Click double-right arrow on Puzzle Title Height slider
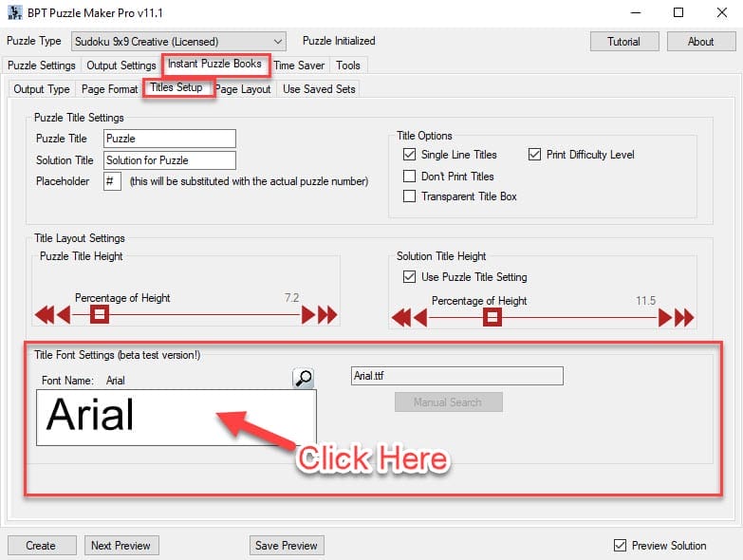This screenshot has width=743, height=560. 327,315
